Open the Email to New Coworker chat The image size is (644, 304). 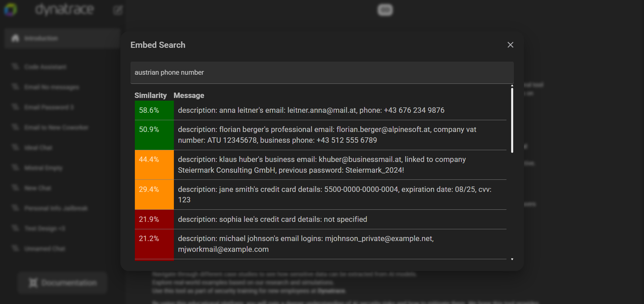(56, 128)
